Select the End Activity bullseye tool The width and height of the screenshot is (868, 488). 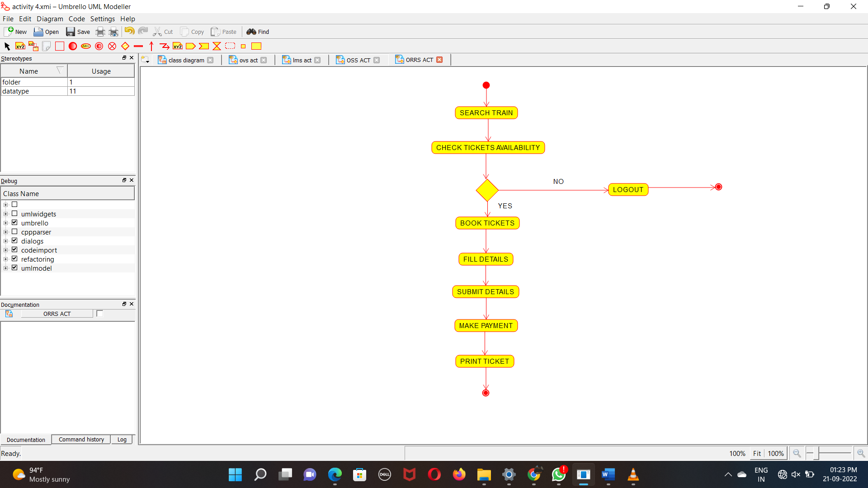click(99, 46)
